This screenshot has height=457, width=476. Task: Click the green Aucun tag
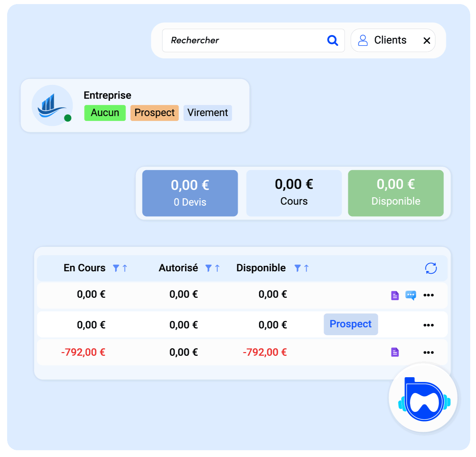pyautogui.click(x=105, y=113)
